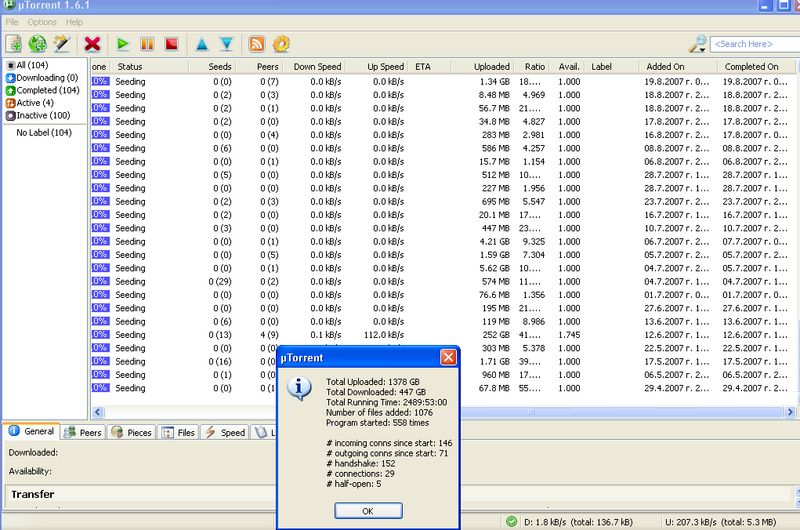800x530 pixels.
Task: Sort by the Uploaded column header
Action: [483, 67]
